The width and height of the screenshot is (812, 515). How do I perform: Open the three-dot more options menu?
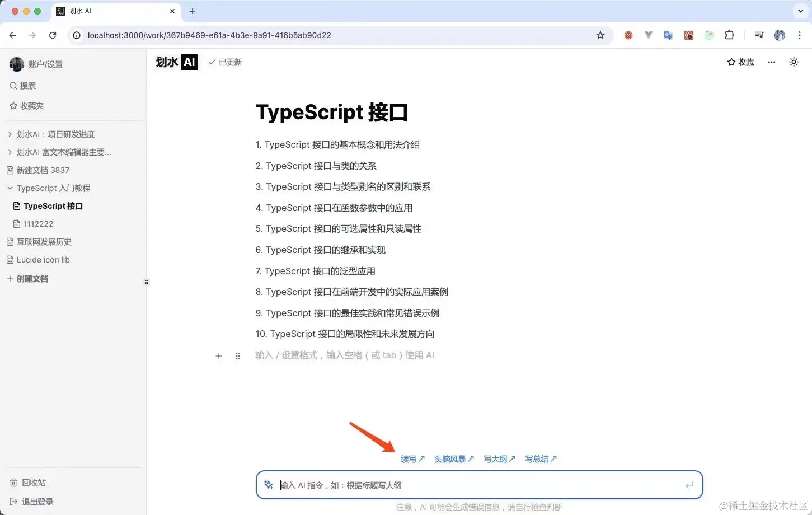click(x=772, y=62)
